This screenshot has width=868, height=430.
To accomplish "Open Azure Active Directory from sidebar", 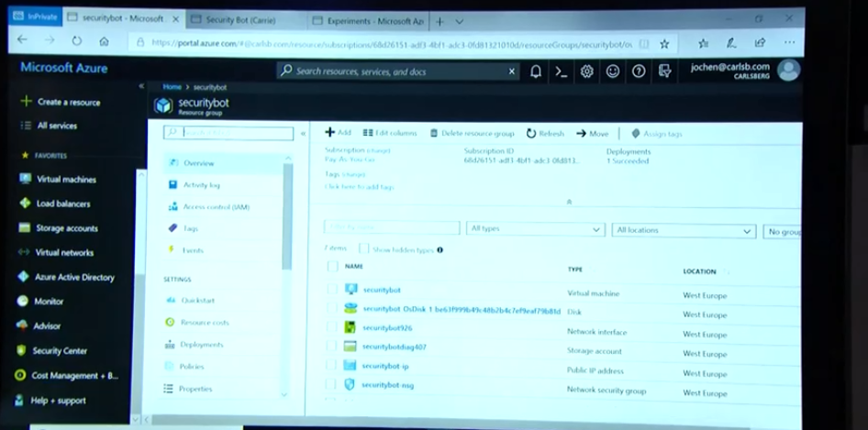I will (x=73, y=277).
